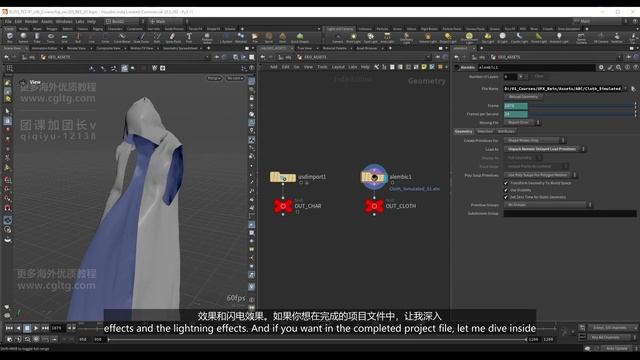Toggle Set Zero Time for Static Geometry

pyautogui.click(x=506, y=197)
